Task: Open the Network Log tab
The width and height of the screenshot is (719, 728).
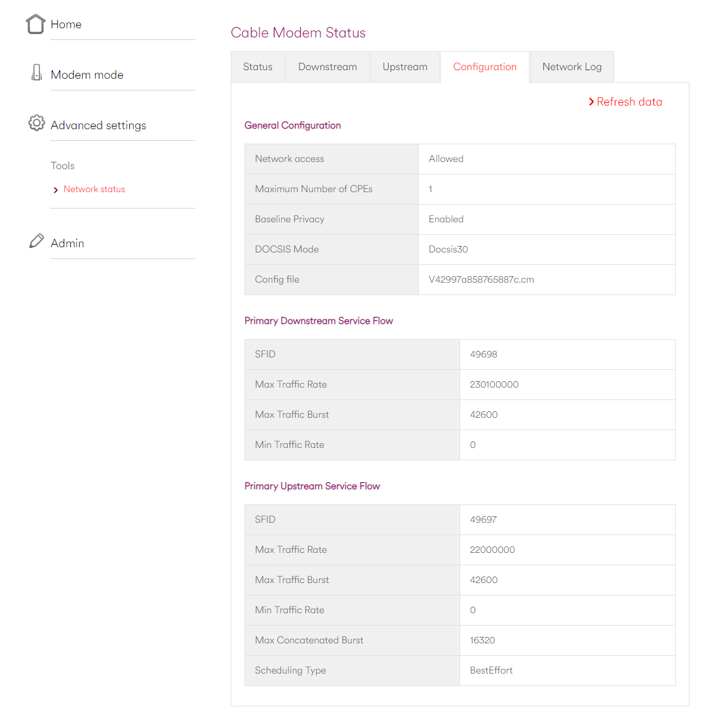Action: (x=572, y=67)
